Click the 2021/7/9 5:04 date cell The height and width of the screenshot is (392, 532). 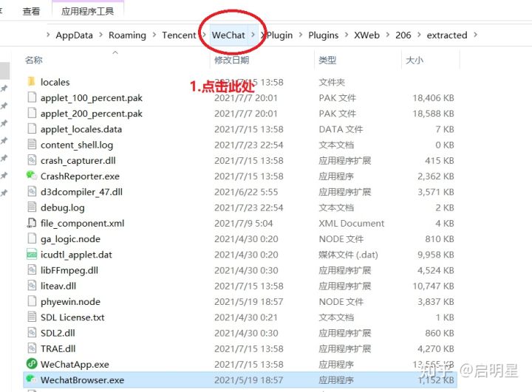(244, 223)
